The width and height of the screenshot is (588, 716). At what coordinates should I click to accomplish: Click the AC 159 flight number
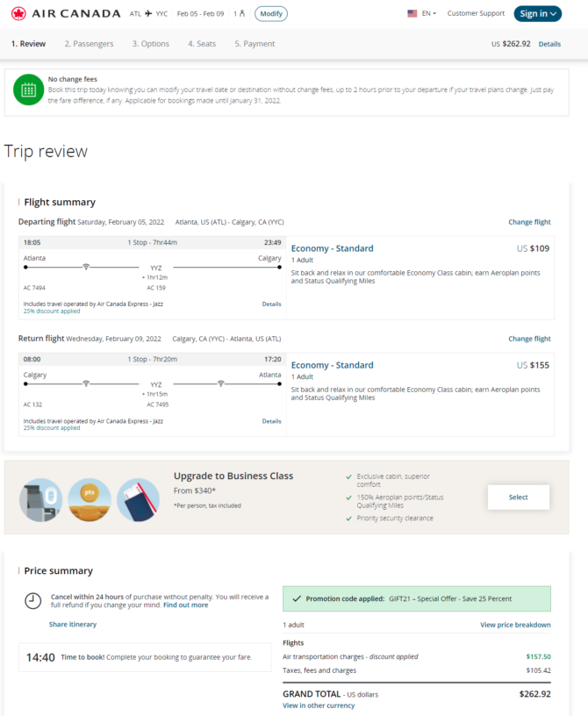pyautogui.click(x=156, y=288)
